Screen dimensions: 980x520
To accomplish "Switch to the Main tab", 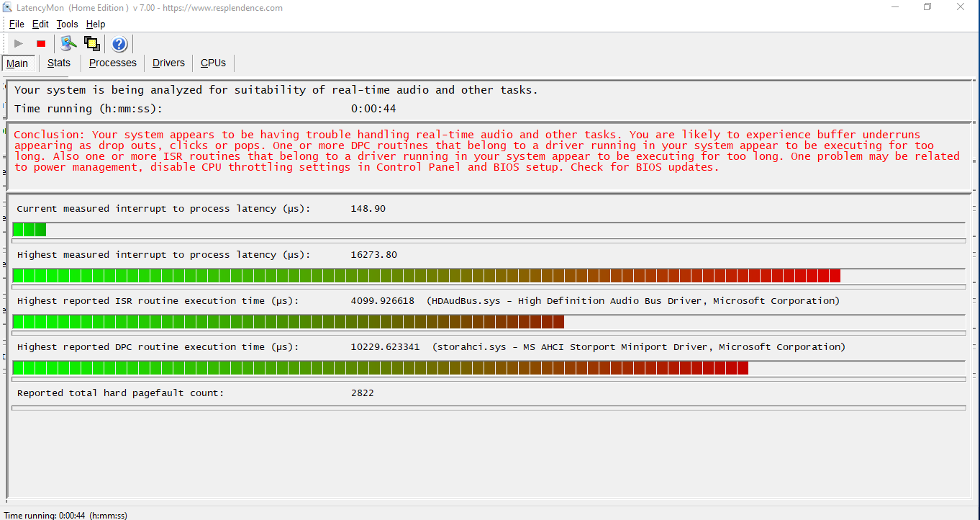I will coord(17,63).
